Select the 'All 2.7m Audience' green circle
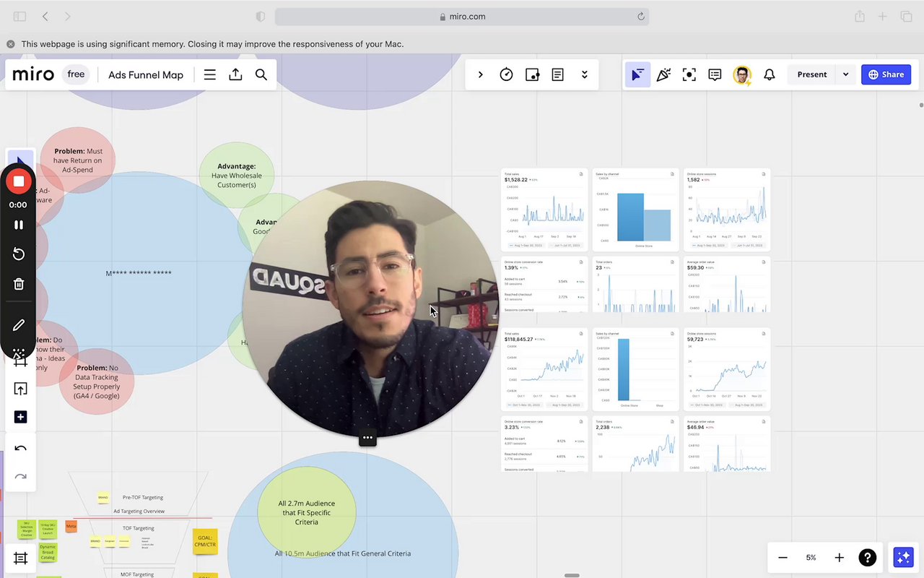 307,512
